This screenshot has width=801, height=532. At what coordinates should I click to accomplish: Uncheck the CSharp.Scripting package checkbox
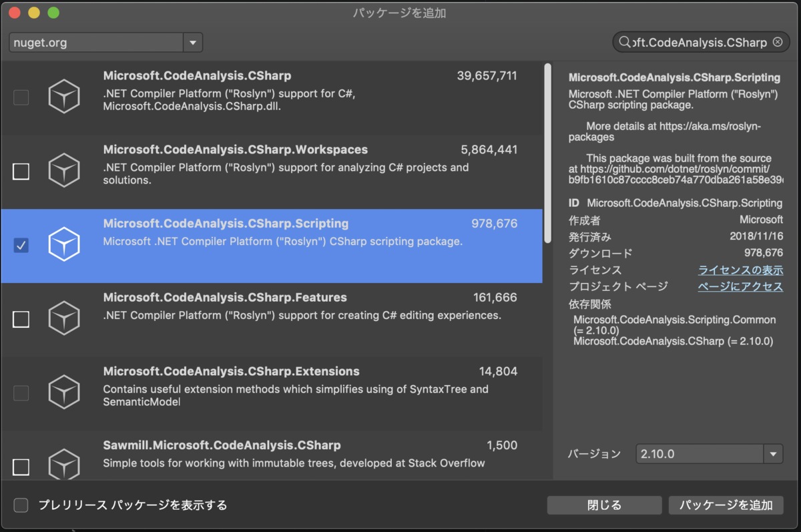click(x=21, y=246)
